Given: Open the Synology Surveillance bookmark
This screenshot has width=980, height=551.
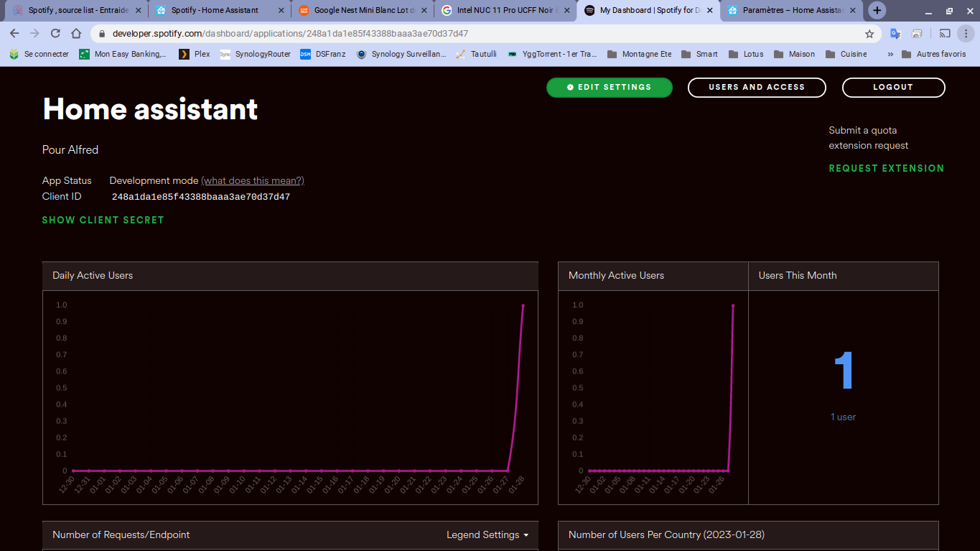Looking at the screenshot, I should tap(401, 54).
